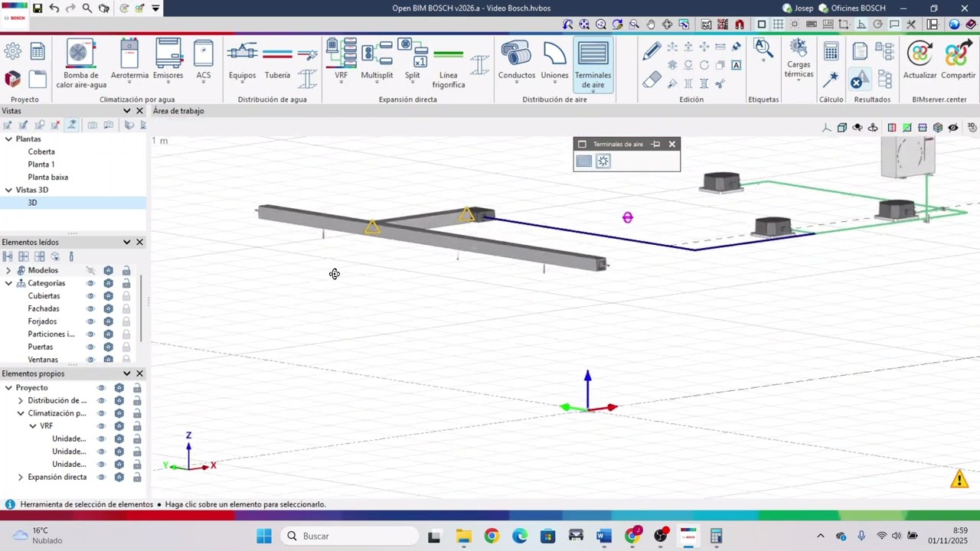980x551 pixels.
Task: Select Planta 1 floor view
Action: point(41,165)
